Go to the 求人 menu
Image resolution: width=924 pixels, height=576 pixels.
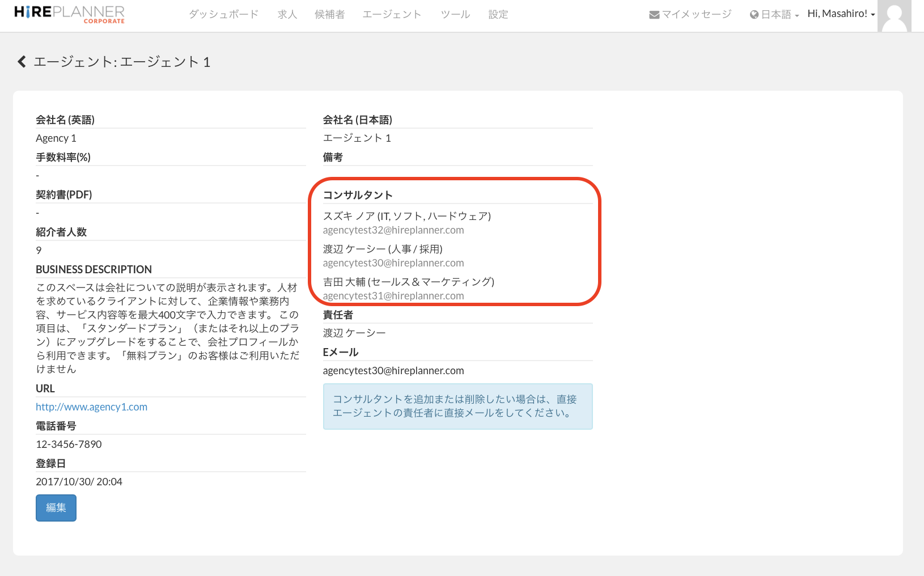tap(287, 15)
